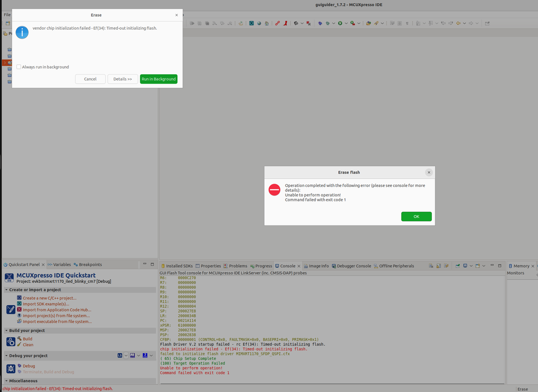
Task: Select the Breakpoints tab
Action: pos(88,264)
